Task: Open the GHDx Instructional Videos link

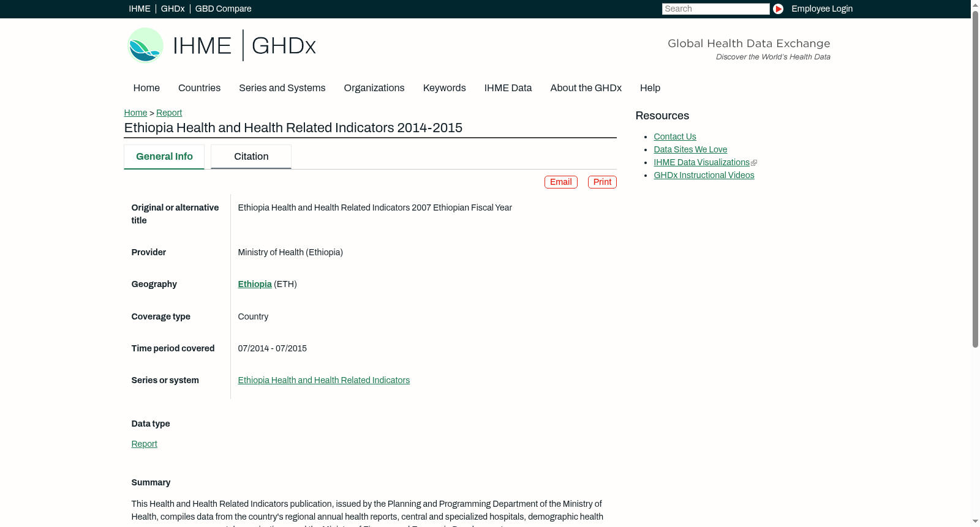Action: coord(704,176)
